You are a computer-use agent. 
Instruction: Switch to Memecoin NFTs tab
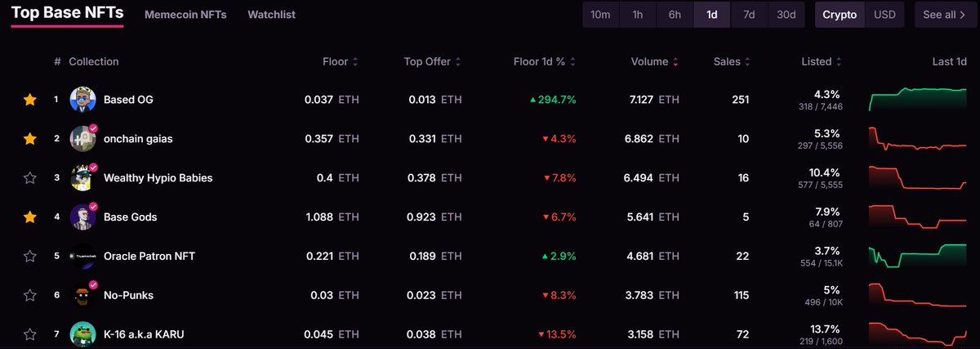[185, 15]
